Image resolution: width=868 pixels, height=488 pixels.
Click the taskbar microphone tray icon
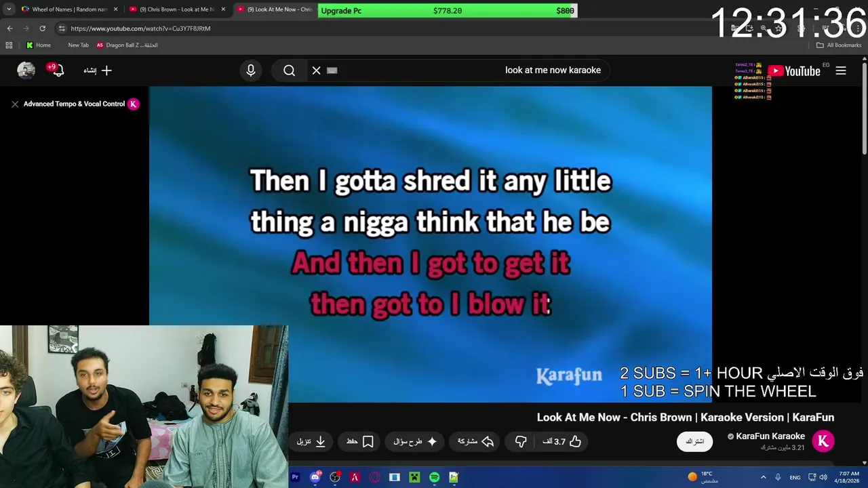[778, 477]
